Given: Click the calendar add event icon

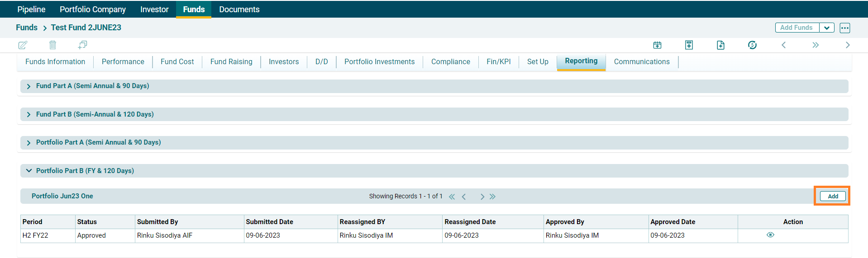Looking at the screenshot, I should (x=657, y=45).
